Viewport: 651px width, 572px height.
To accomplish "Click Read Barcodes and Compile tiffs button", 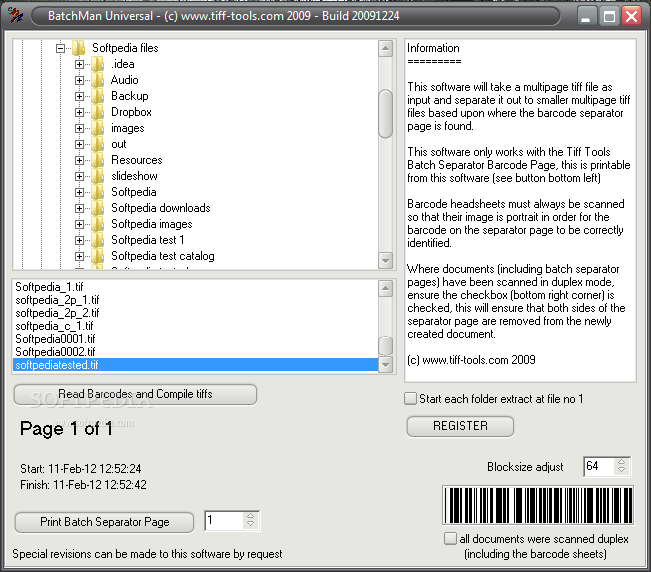I will point(135,394).
